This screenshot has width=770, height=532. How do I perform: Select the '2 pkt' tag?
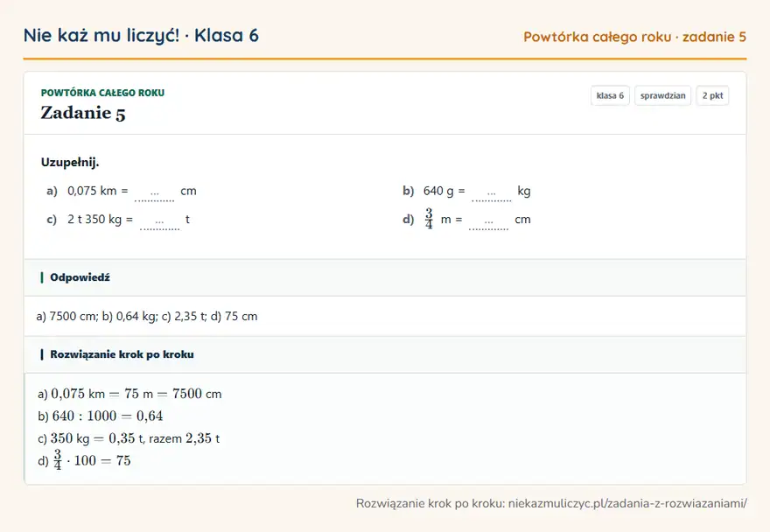pos(712,95)
